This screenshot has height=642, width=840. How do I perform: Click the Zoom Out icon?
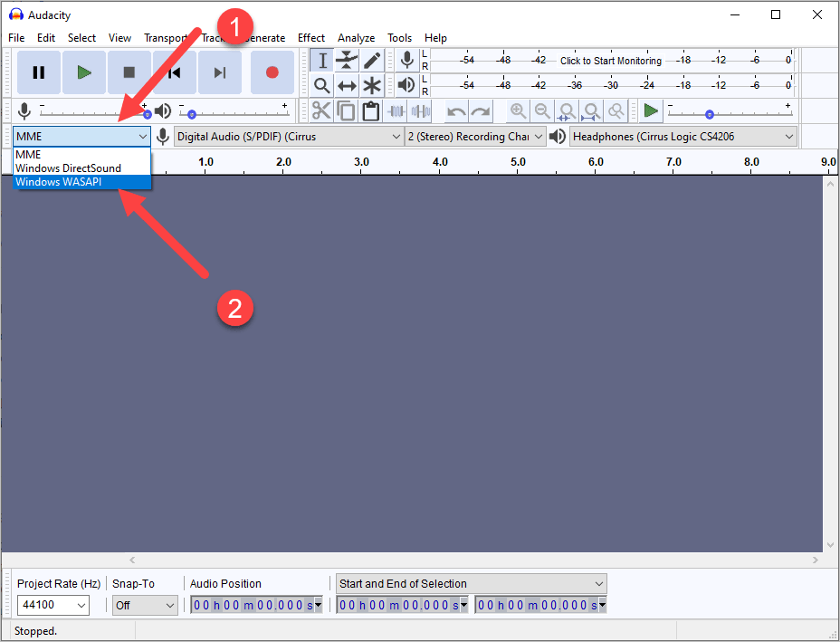(542, 111)
